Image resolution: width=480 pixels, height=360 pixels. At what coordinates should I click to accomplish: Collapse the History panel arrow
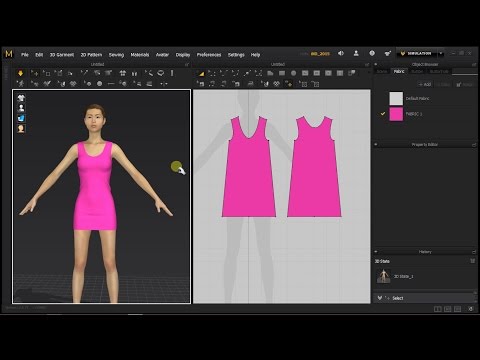[376, 252]
